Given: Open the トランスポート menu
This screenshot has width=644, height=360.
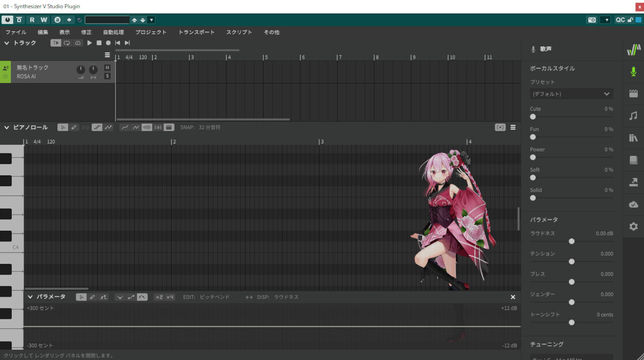Looking at the screenshot, I should point(196,32).
